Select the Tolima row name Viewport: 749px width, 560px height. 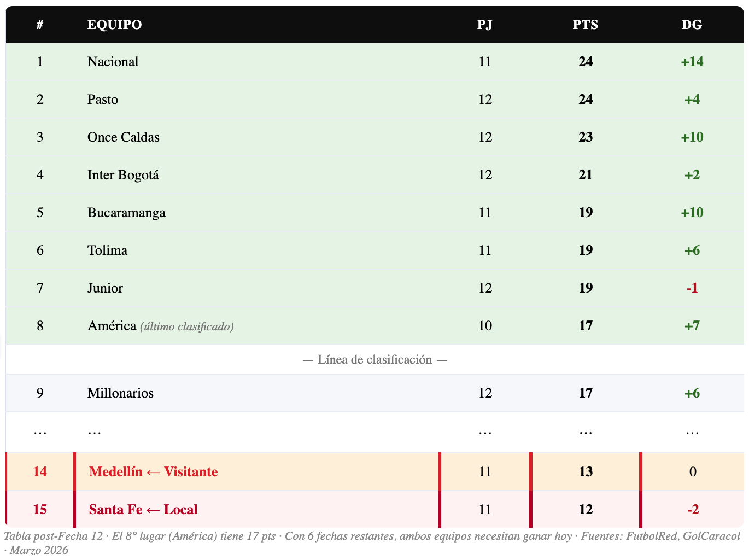coord(107,250)
